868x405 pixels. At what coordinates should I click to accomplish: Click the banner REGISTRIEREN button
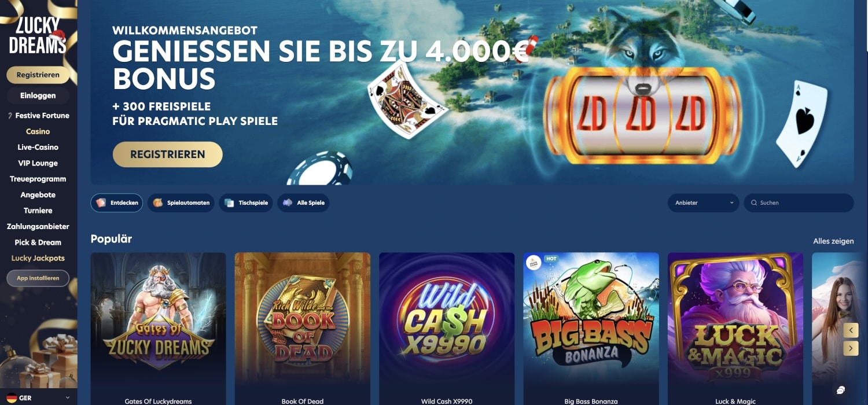tap(168, 154)
